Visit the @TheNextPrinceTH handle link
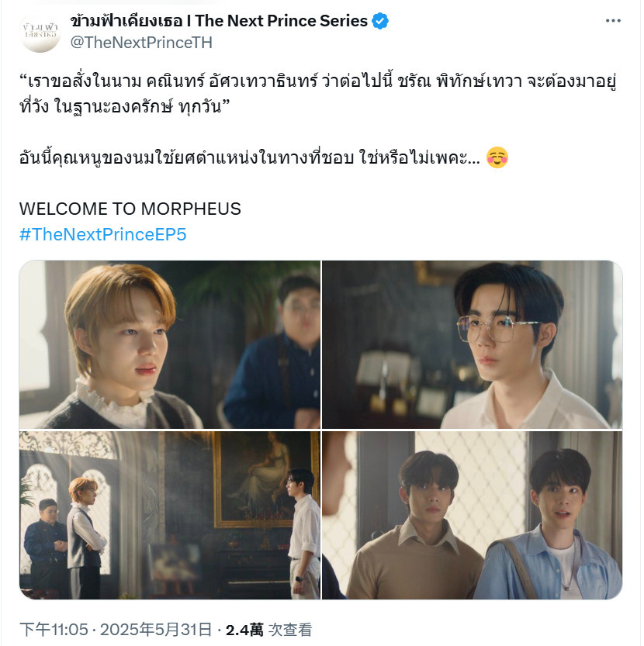The width and height of the screenshot is (644, 646). pos(141,43)
